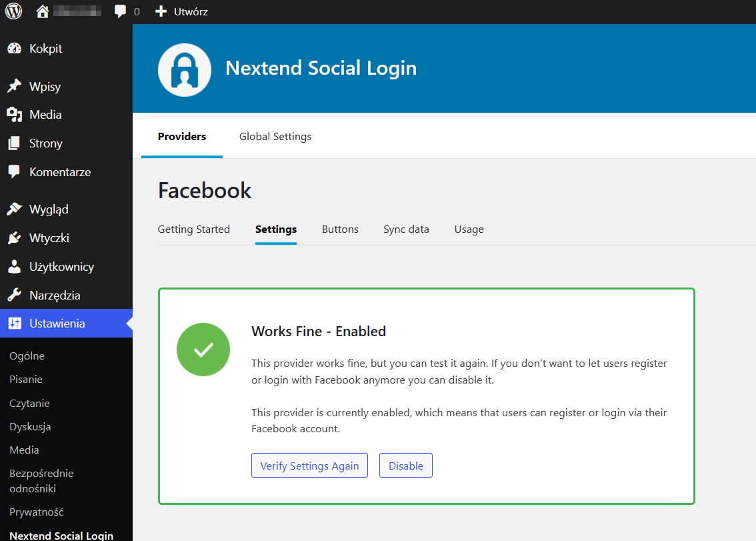Open the Bezpośrednie odnośniki submenu link

click(41, 481)
